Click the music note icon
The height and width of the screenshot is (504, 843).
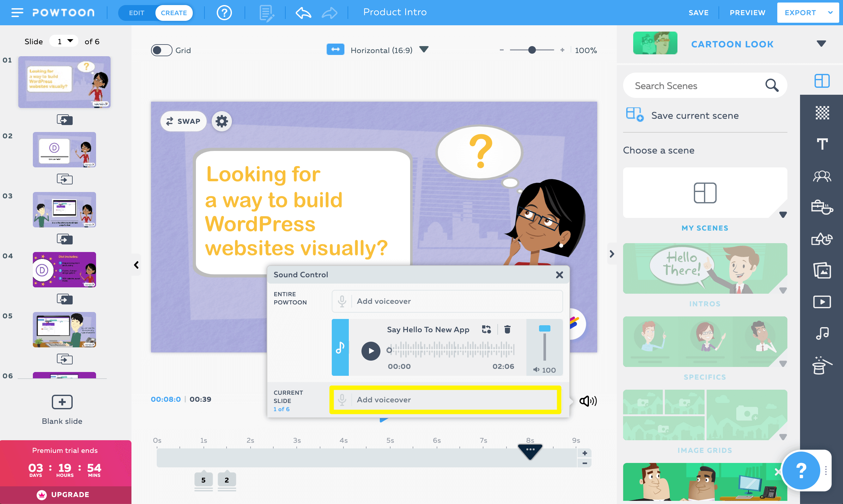pyautogui.click(x=821, y=333)
